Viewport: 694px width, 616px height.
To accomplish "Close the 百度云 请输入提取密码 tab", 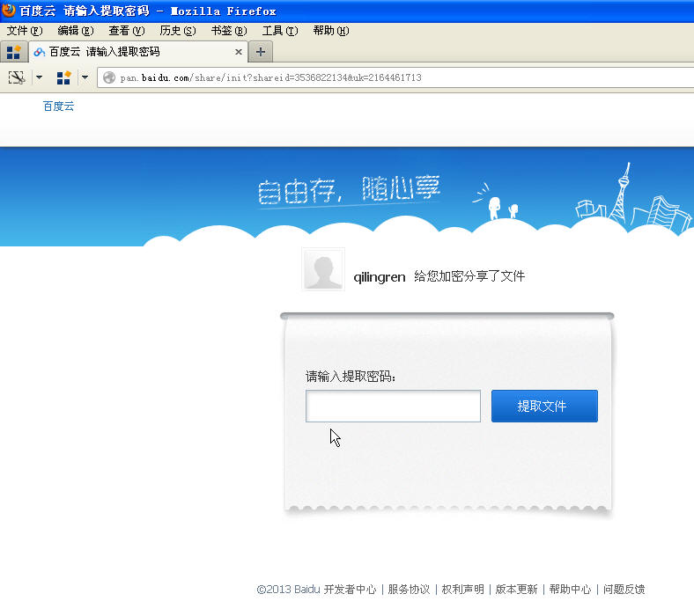I will (x=238, y=52).
